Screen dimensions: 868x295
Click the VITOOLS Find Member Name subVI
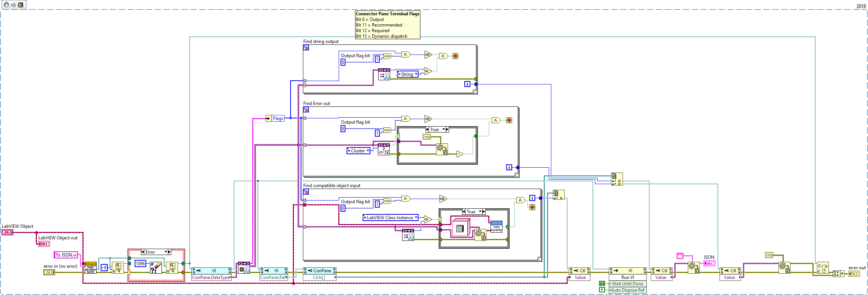coord(90,268)
